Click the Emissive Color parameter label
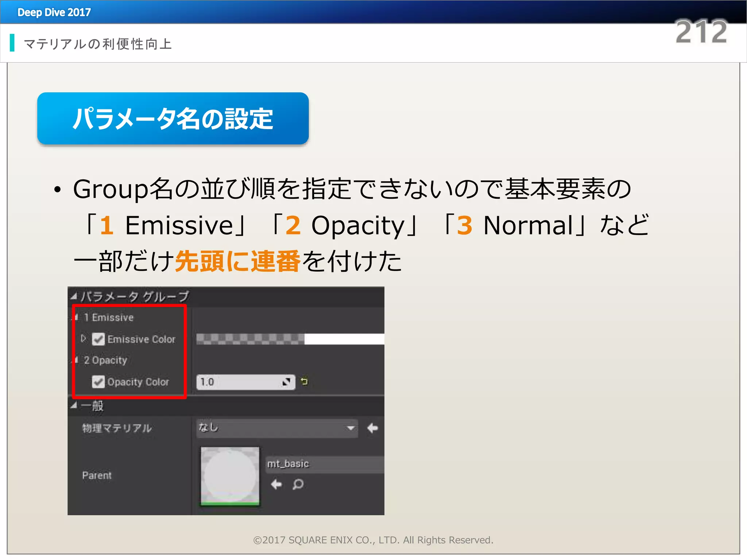 tap(142, 339)
